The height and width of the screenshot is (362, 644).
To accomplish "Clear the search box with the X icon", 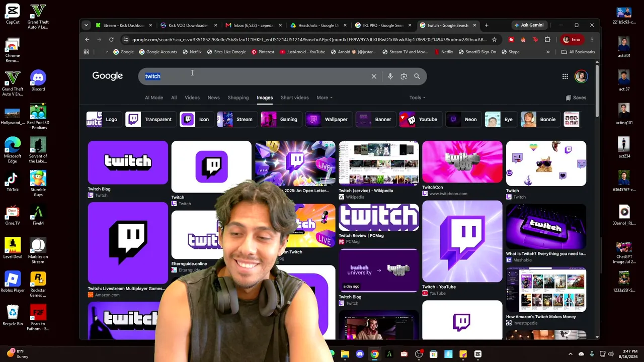I will coord(374,76).
